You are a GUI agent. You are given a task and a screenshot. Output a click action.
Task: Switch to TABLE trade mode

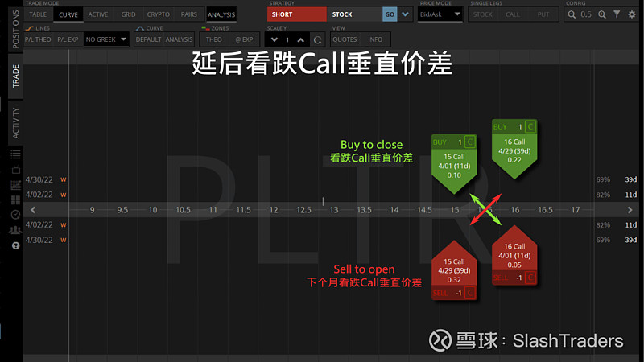tap(38, 14)
